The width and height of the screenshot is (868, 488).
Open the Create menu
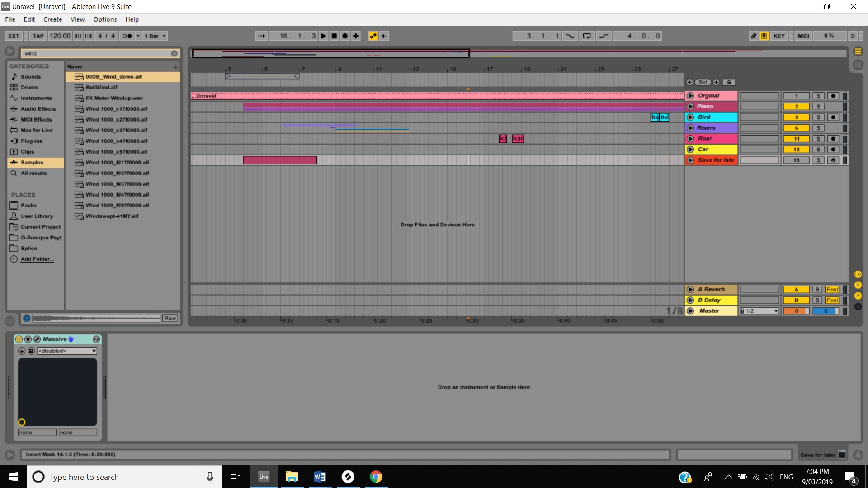[52, 19]
